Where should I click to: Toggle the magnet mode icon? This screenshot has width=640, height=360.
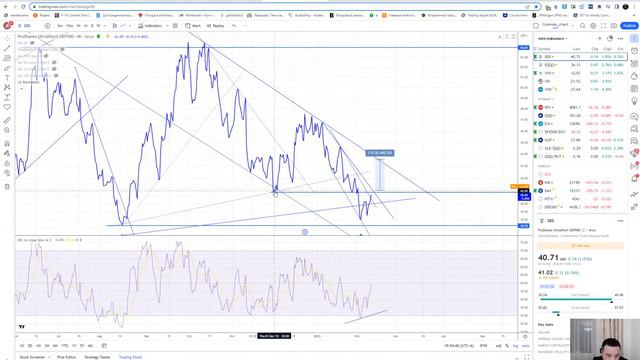coord(7,144)
